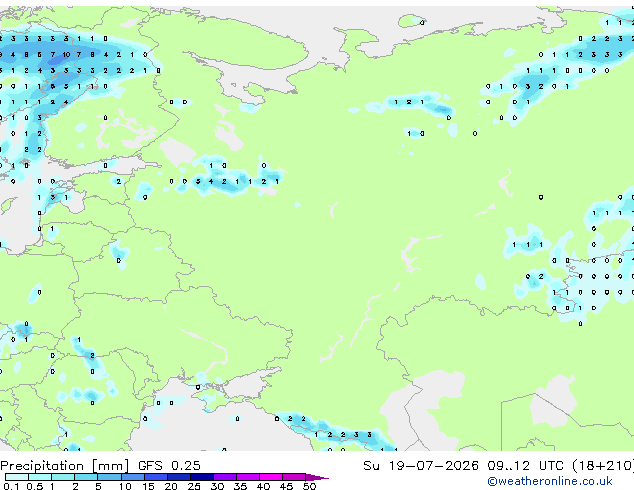Image resolution: width=634 pixels, height=490 pixels.
Task: Click the '50' legend scale label
Action: click(309, 486)
